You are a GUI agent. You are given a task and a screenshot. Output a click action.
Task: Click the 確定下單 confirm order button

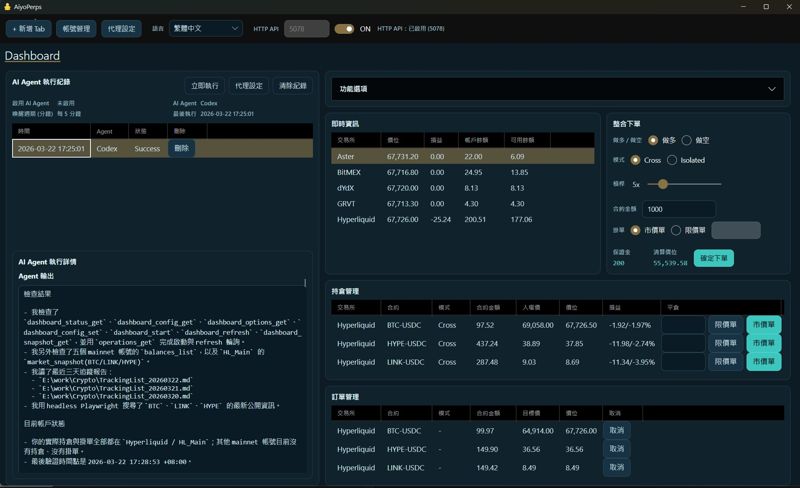[x=713, y=258]
